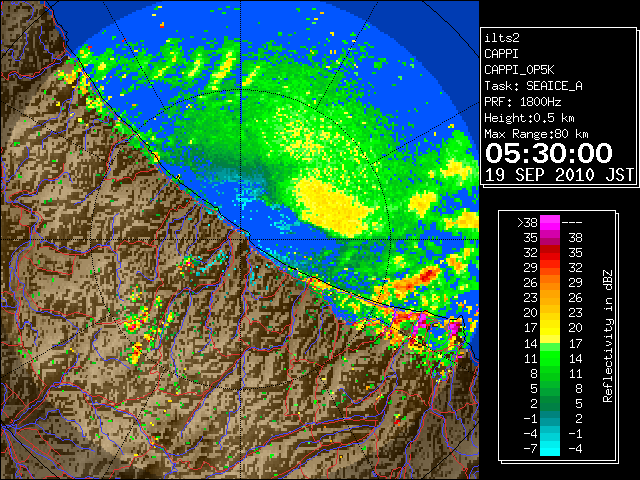Click the red 32 dBZ legend swatch
This screenshot has width=640, height=480.
550,253
